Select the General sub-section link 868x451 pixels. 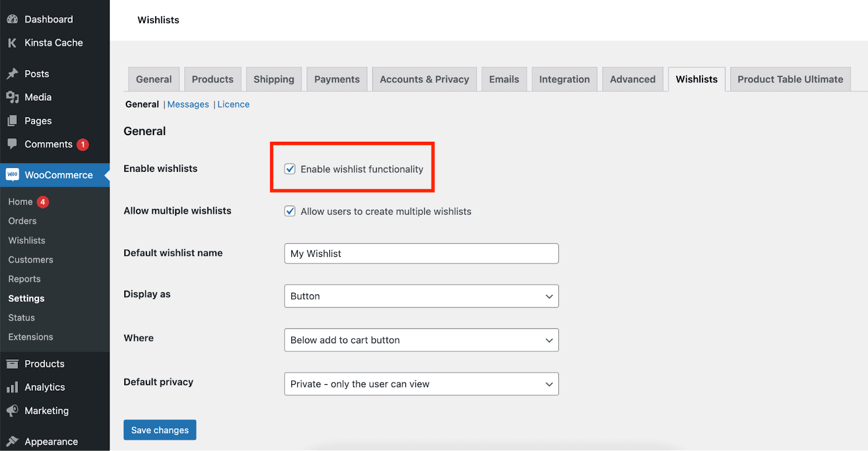(142, 104)
